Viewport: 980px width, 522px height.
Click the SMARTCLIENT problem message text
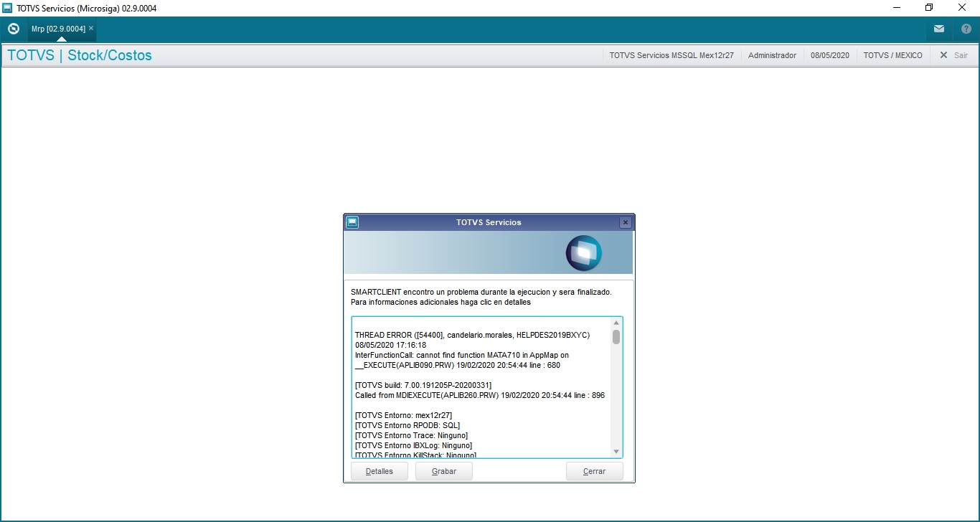pyautogui.click(x=481, y=292)
